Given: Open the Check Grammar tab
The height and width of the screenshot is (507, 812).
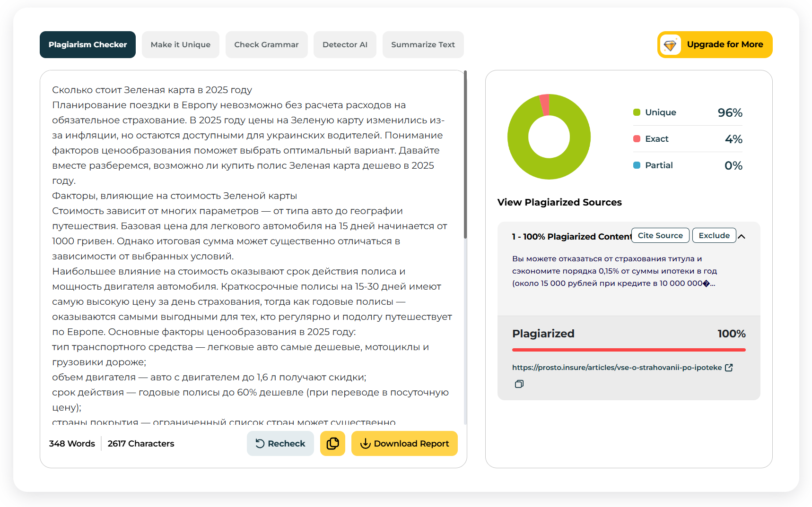Looking at the screenshot, I should pos(266,45).
